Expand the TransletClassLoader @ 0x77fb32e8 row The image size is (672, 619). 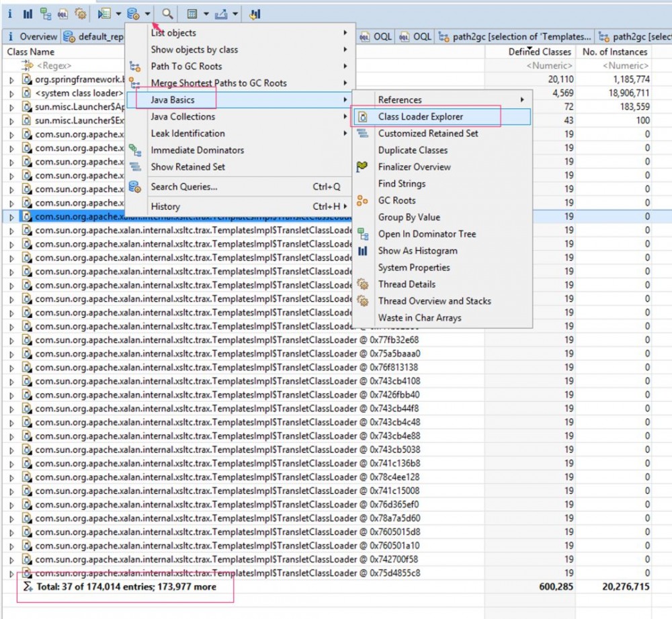click(x=11, y=340)
